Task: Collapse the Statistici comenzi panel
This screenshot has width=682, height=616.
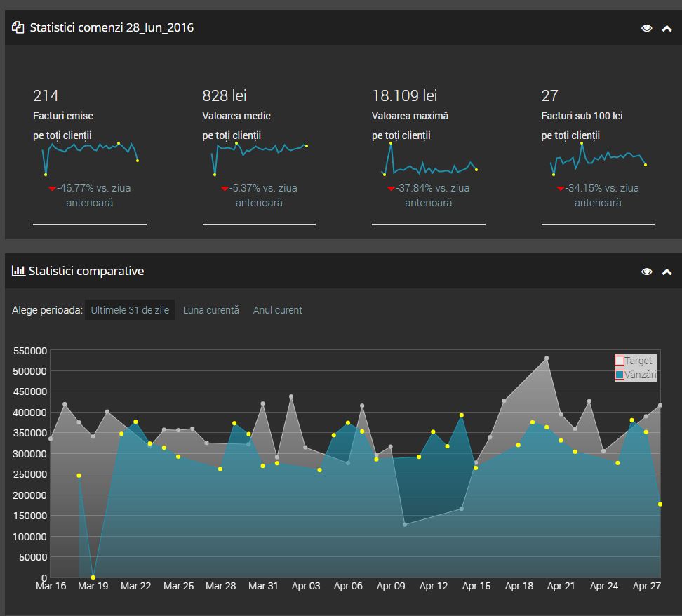Action: pos(667,28)
